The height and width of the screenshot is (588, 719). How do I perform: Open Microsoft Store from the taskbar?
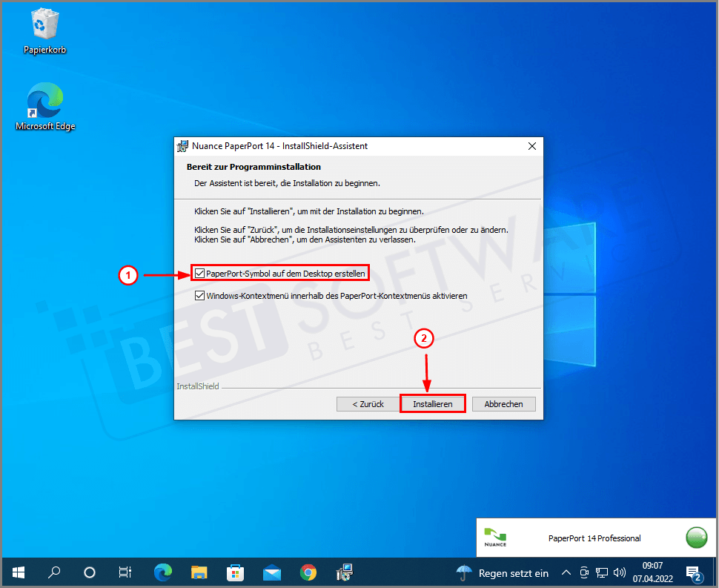click(x=235, y=572)
